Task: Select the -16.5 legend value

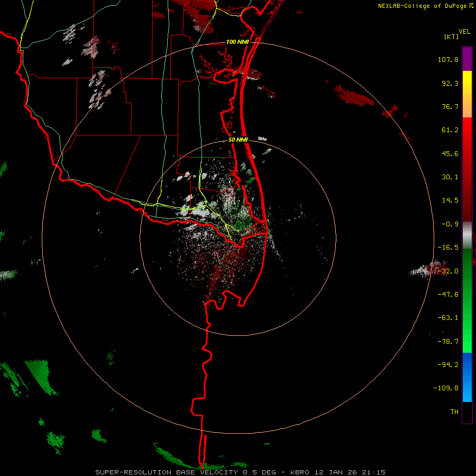Action: (x=448, y=248)
